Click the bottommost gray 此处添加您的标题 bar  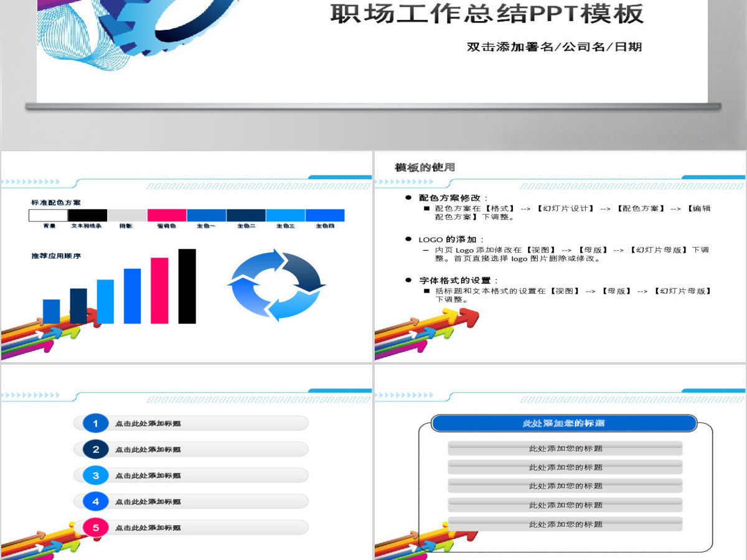click(x=565, y=524)
